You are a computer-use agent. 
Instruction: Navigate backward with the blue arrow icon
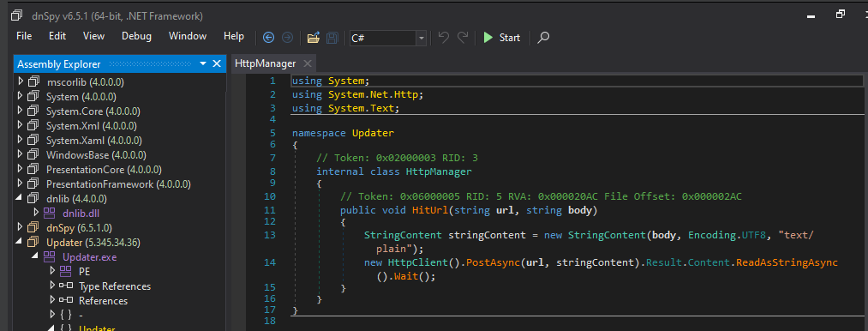268,37
